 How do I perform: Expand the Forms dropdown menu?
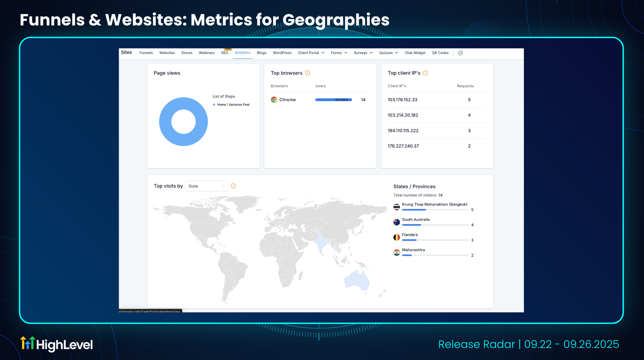pyautogui.click(x=339, y=53)
